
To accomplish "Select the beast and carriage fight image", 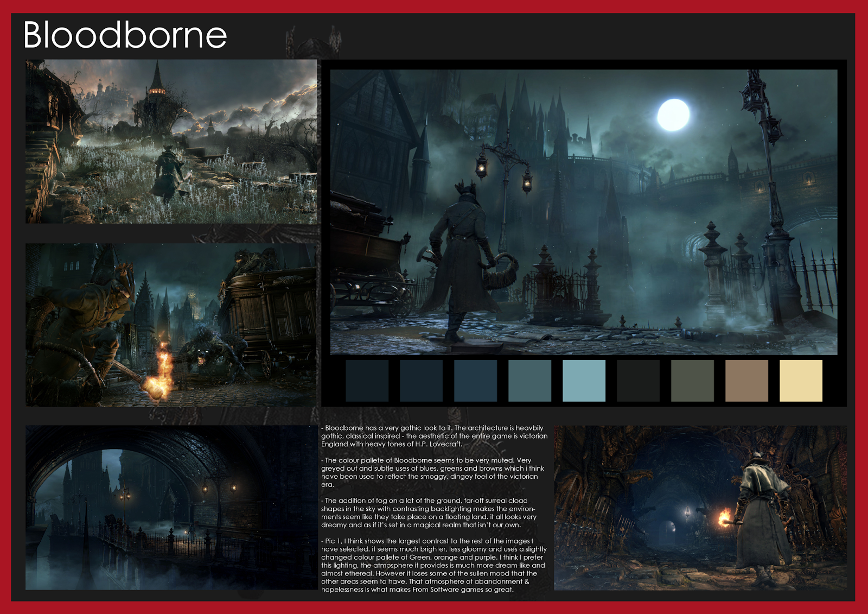I will tap(171, 325).
